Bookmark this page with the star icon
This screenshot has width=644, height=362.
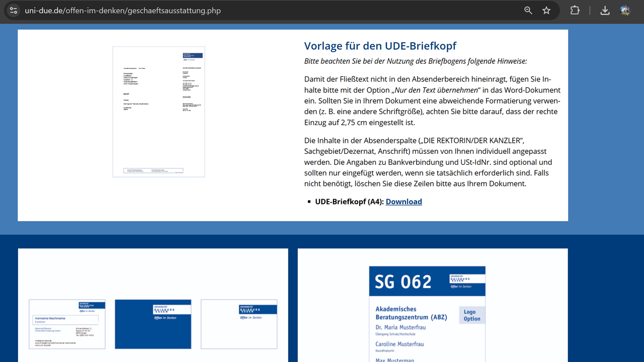coord(546,11)
